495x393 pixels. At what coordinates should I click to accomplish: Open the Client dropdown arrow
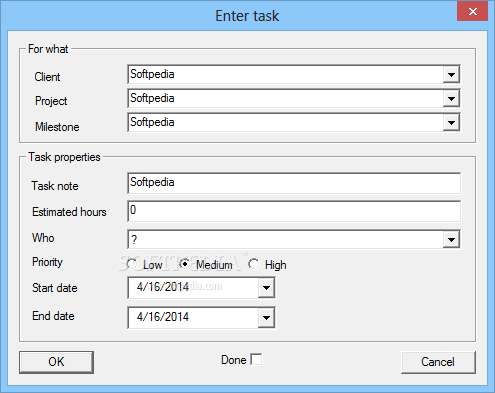[451, 74]
